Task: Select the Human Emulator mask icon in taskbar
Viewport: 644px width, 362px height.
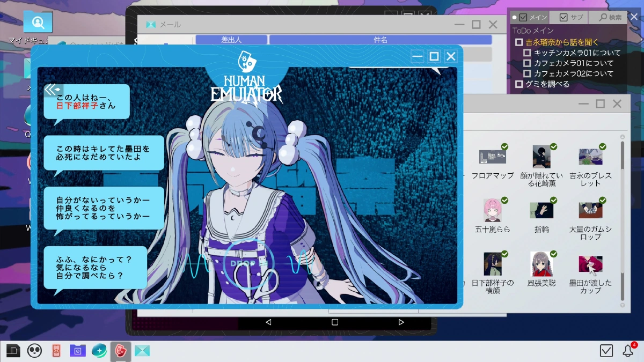Action: 121,351
